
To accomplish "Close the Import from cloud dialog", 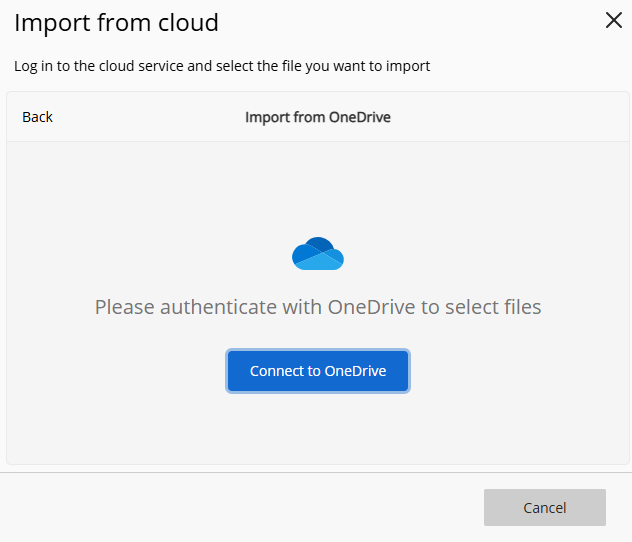I will click(x=614, y=20).
